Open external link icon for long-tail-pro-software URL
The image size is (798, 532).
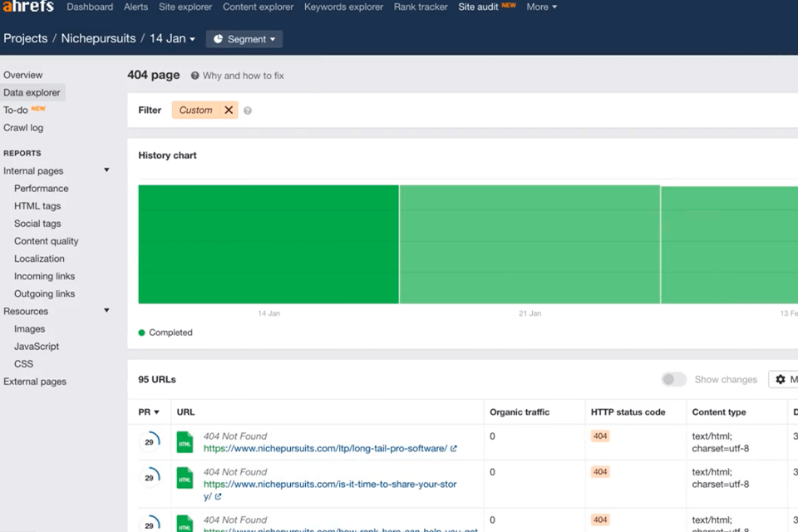(x=454, y=449)
